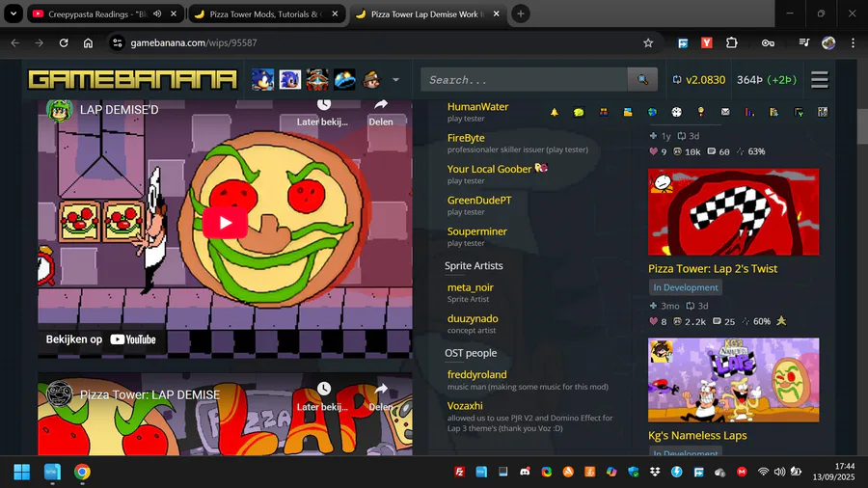Click Delen on LAP DEMISE'D video

click(381, 114)
